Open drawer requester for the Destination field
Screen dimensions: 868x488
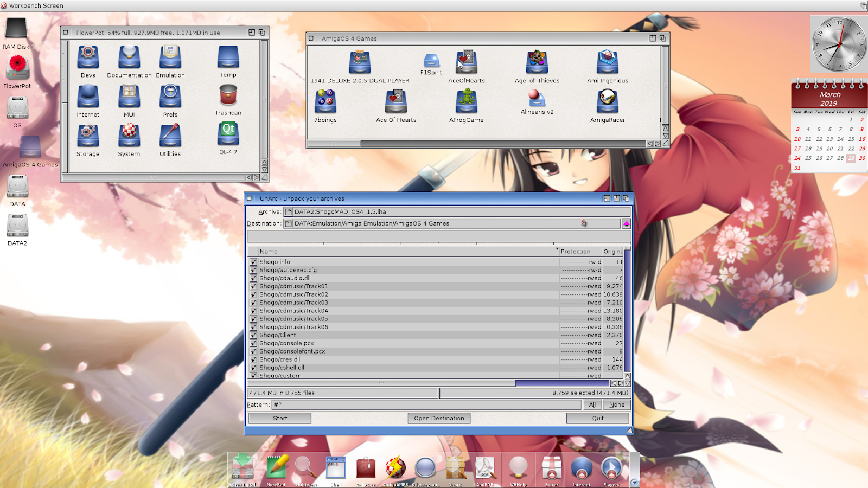pos(289,223)
